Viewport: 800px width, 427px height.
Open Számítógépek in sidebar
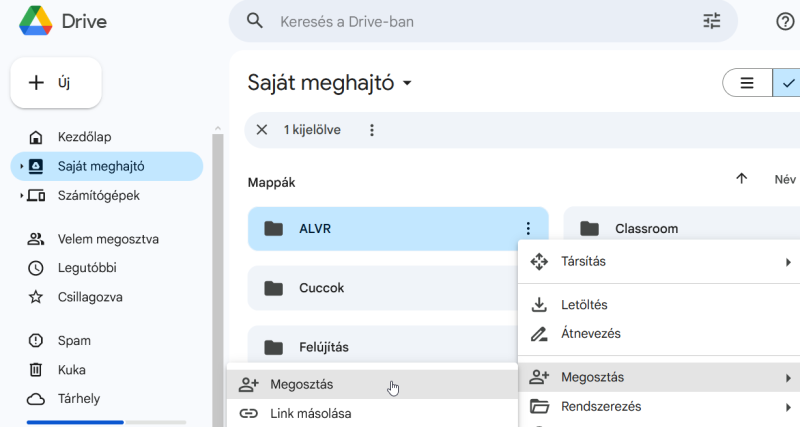(x=98, y=195)
